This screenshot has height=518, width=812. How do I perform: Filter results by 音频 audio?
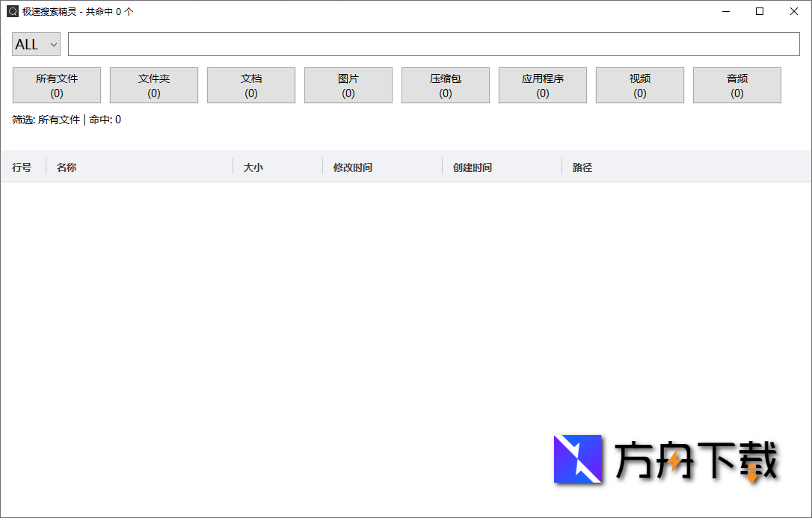736,84
